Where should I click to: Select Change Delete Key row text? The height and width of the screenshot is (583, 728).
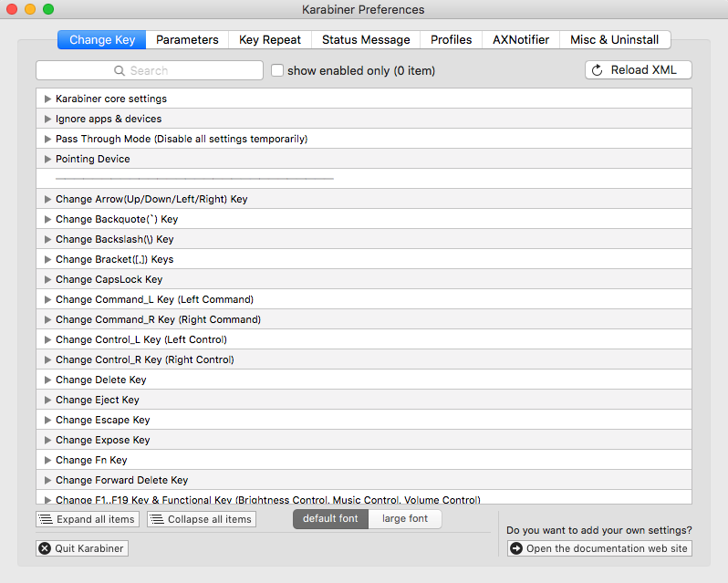100,380
